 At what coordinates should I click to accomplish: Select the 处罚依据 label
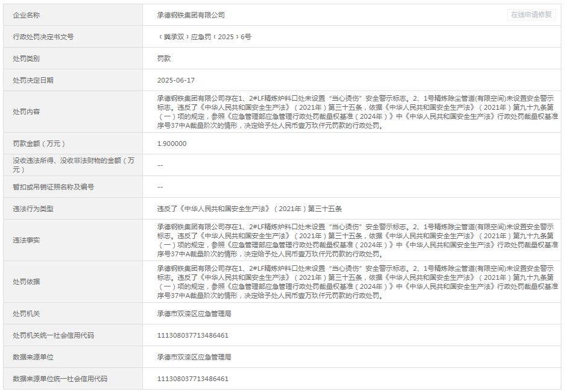click(x=27, y=282)
